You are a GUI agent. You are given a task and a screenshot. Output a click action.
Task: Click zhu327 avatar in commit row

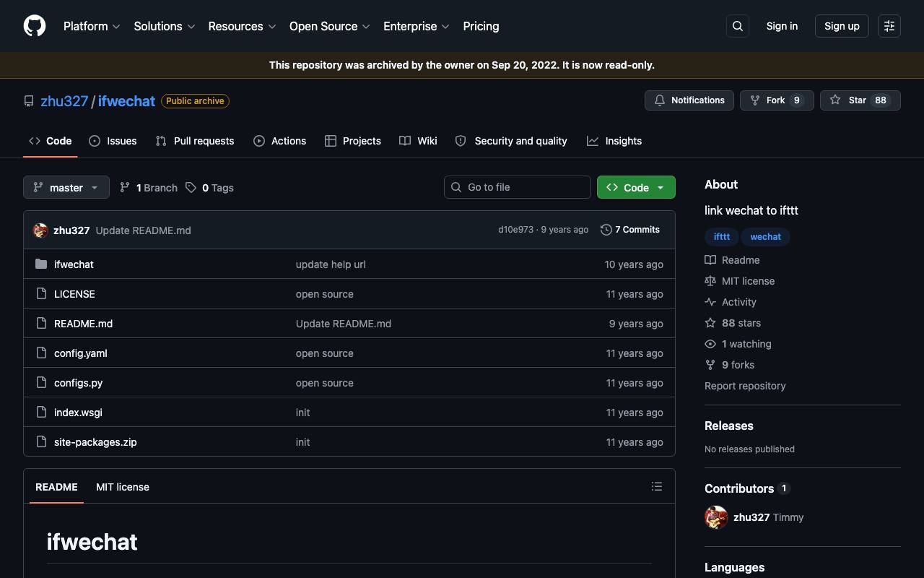click(x=40, y=230)
